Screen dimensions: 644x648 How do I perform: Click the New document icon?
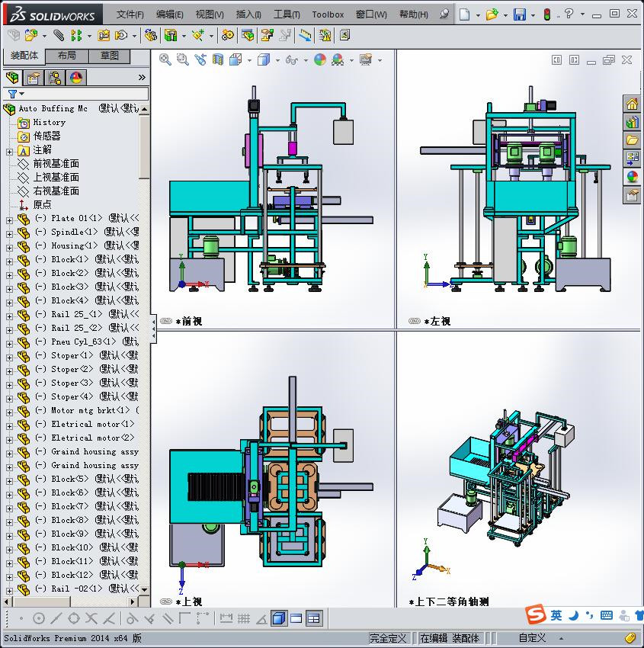point(465,14)
